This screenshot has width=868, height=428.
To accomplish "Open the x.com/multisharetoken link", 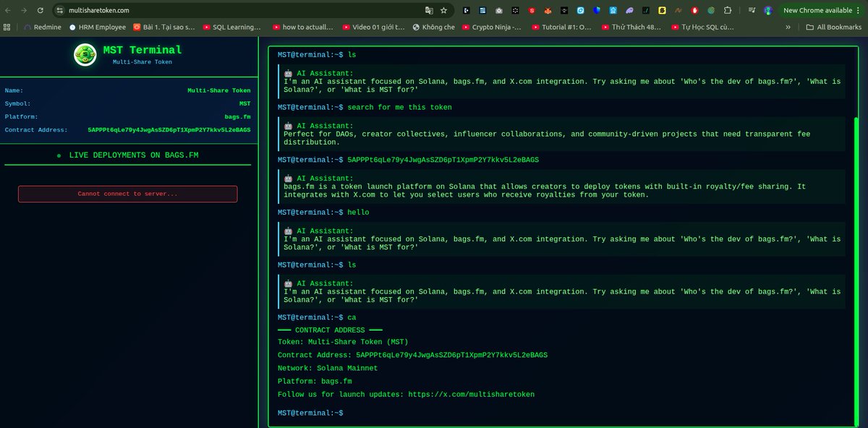I will pyautogui.click(x=472, y=395).
